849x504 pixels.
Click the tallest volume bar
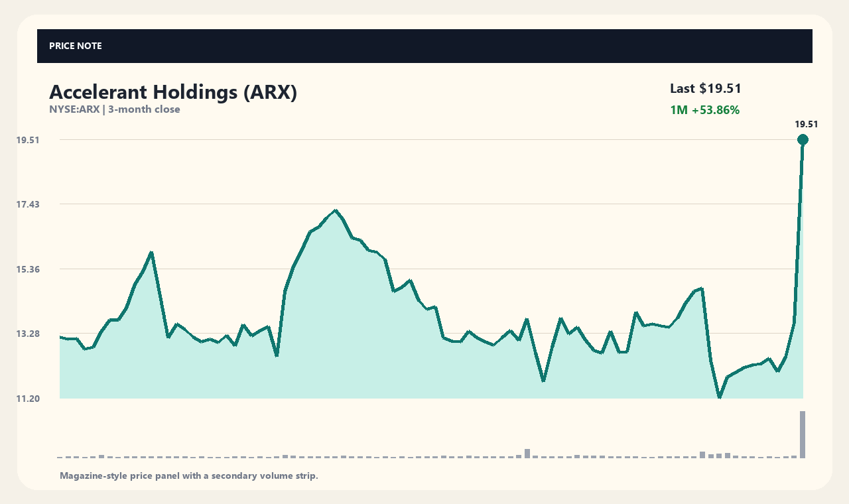pos(803,434)
